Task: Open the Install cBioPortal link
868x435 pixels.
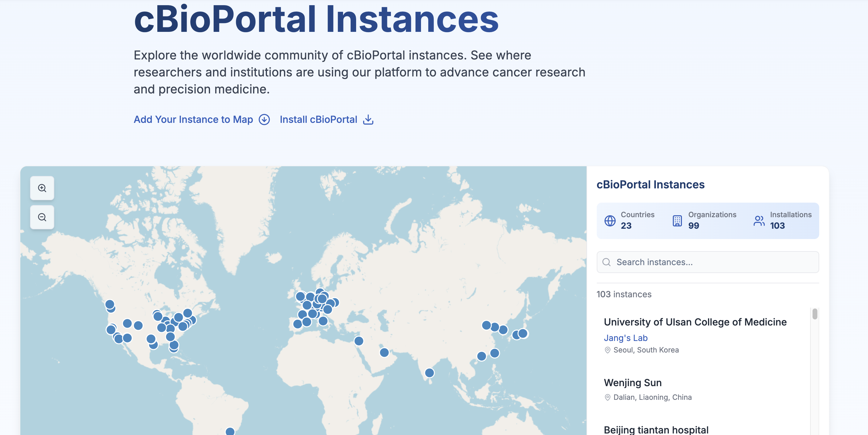Action: (x=326, y=120)
